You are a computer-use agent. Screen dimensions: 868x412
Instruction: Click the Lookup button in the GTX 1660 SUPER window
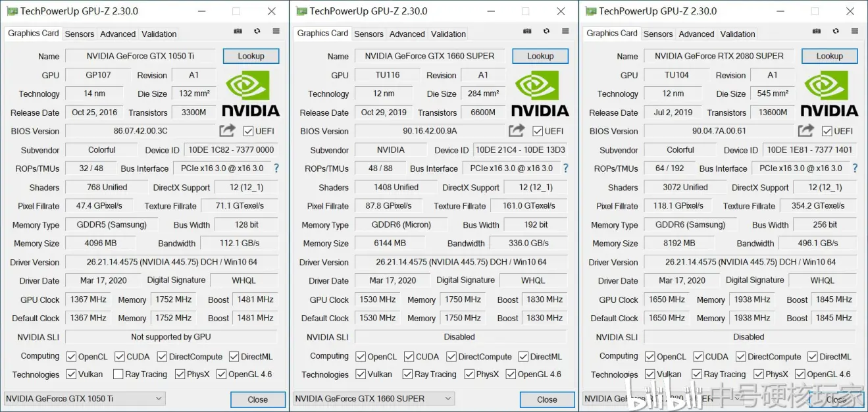point(540,56)
